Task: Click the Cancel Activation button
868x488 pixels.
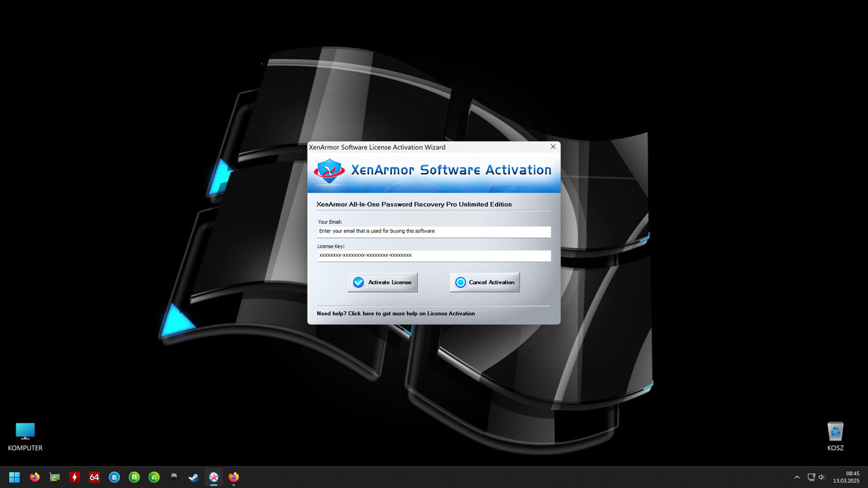Action: pyautogui.click(x=485, y=283)
